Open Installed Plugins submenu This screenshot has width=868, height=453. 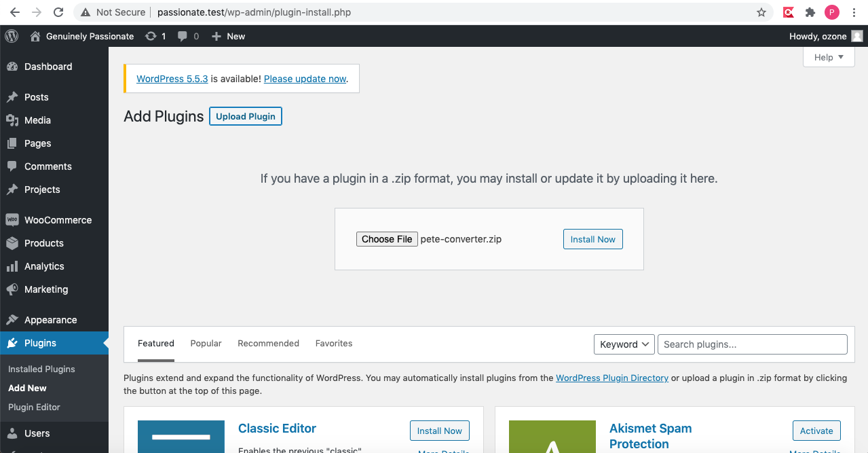pos(41,369)
